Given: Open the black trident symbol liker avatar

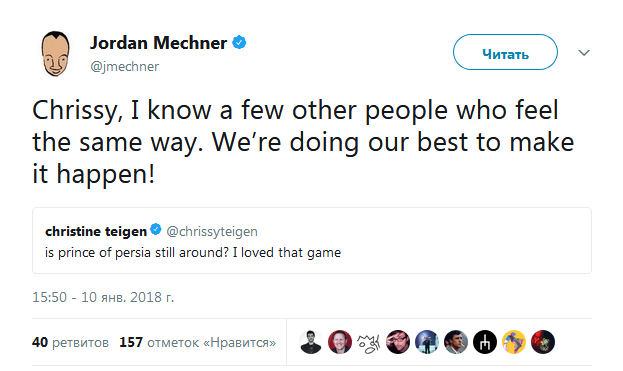Looking at the screenshot, I should 485,342.
